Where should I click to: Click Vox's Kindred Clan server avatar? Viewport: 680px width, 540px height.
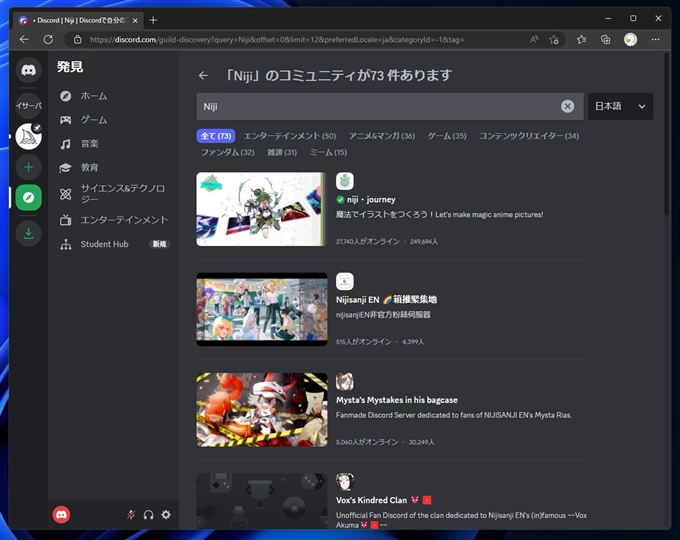(x=345, y=482)
